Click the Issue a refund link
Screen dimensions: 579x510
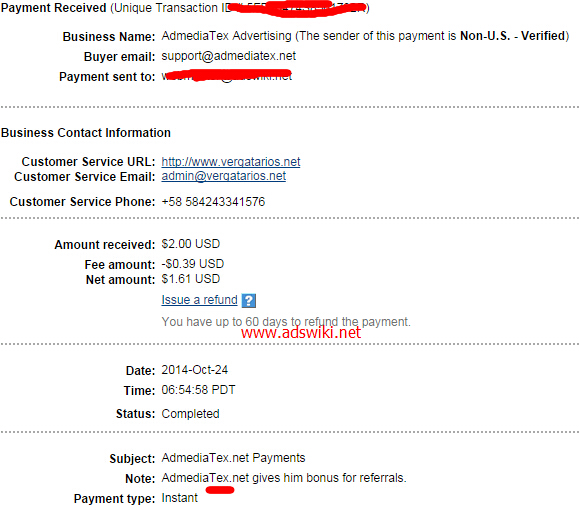point(199,300)
